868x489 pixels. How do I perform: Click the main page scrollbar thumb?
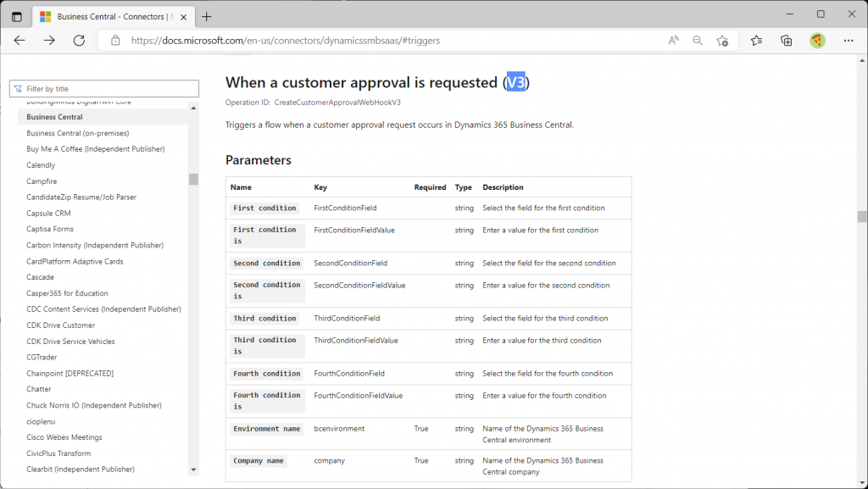pos(862,216)
